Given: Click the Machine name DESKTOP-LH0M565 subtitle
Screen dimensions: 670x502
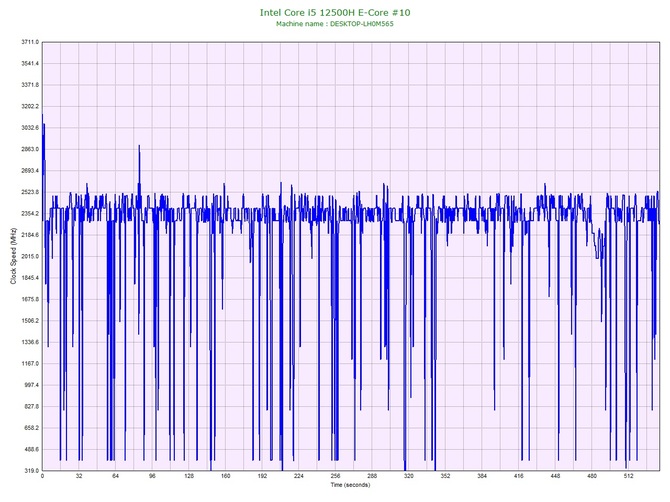Looking at the screenshot, I should coord(335,24).
